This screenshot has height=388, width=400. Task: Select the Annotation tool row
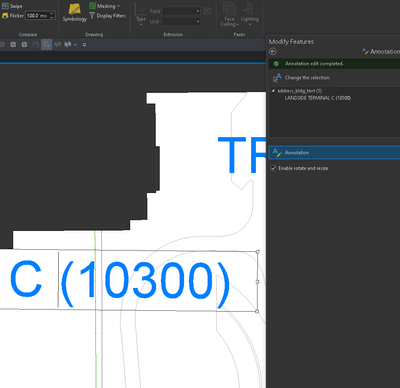point(334,153)
